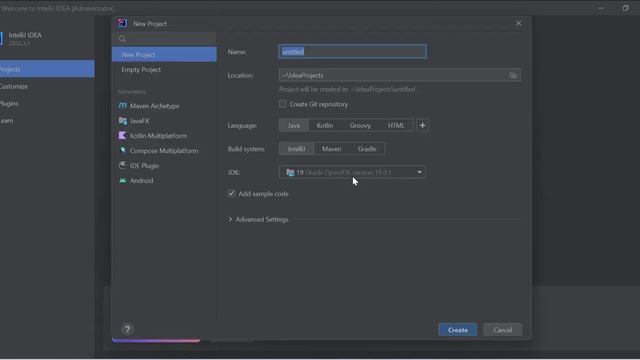640x360 pixels.
Task: Choose Gradle build system
Action: point(367,149)
